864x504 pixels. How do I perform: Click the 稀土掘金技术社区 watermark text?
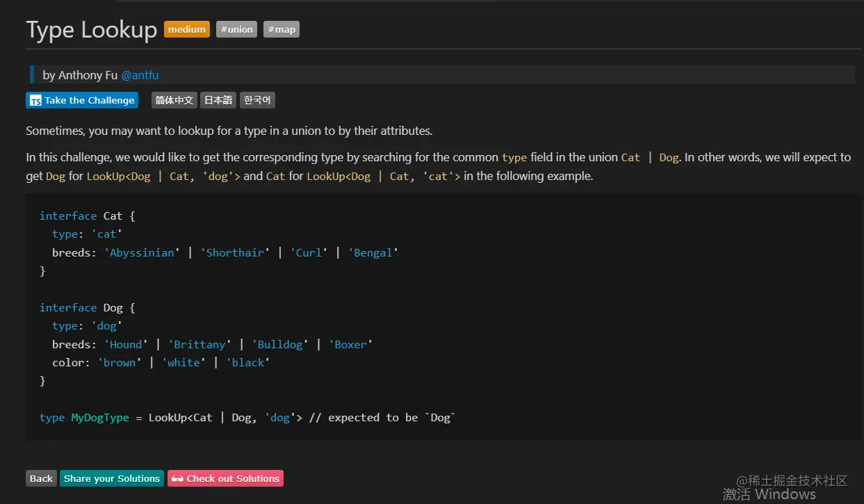tap(792, 480)
